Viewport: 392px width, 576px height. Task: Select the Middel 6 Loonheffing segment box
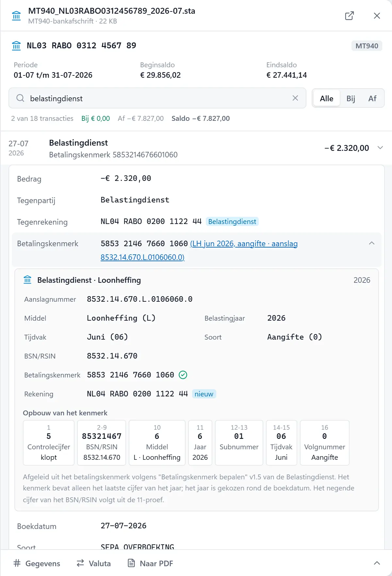click(157, 442)
